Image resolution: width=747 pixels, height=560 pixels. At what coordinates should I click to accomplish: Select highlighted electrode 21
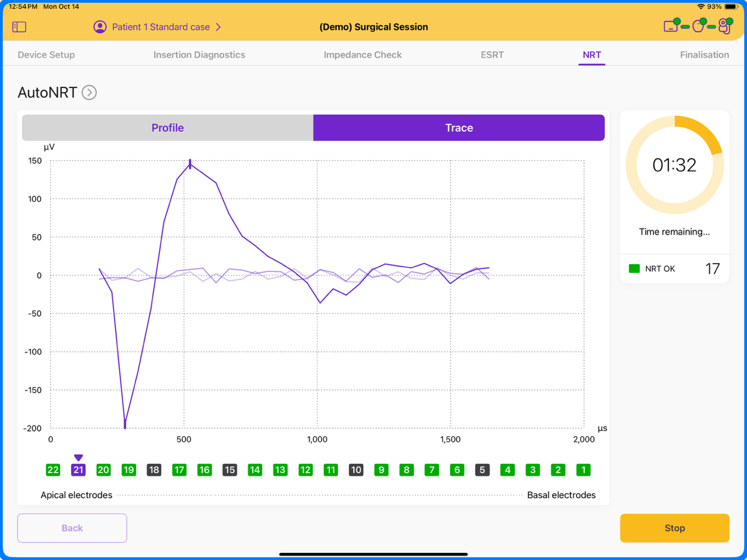pyautogui.click(x=78, y=470)
